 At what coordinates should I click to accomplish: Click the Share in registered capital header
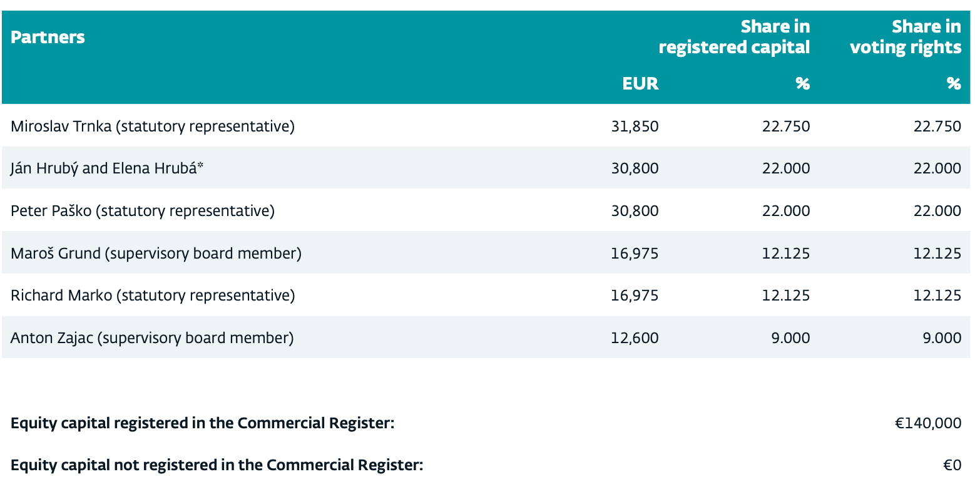[734, 37]
